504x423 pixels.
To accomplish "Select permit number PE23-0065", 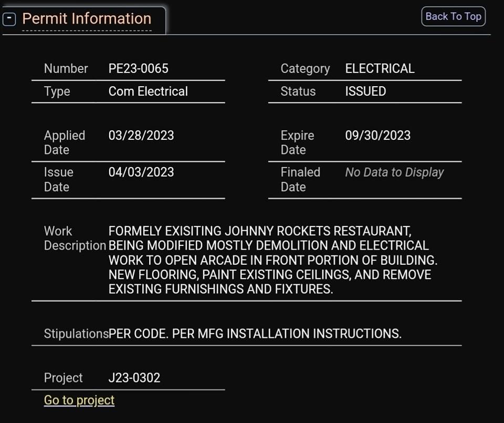I will coord(138,68).
